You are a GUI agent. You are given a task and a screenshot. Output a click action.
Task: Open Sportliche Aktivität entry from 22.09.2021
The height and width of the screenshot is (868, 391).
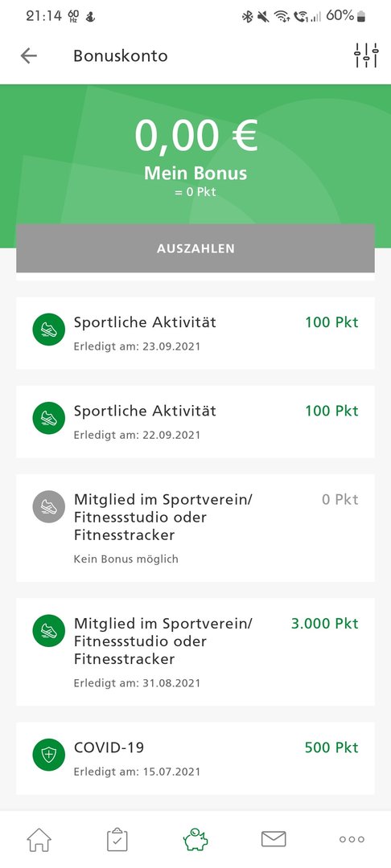point(195,422)
